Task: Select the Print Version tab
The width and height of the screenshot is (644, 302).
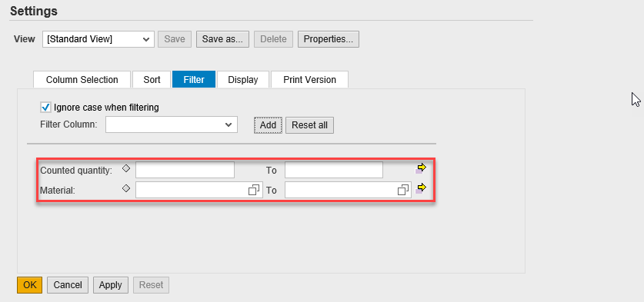Action: tap(309, 80)
